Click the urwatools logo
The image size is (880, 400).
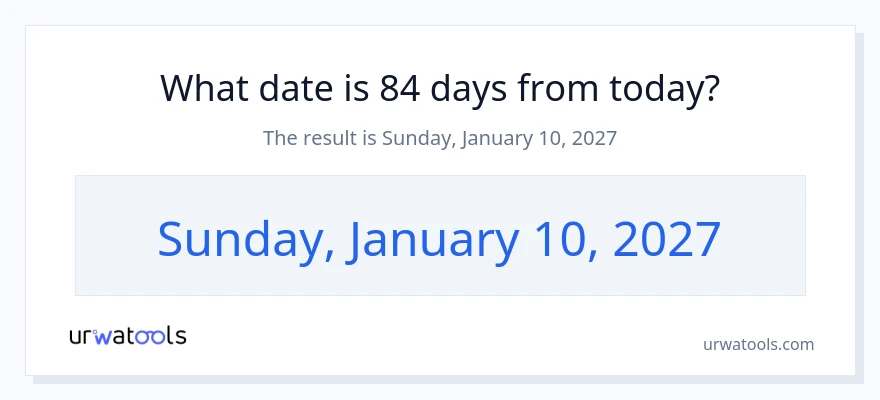click(128, 336)
